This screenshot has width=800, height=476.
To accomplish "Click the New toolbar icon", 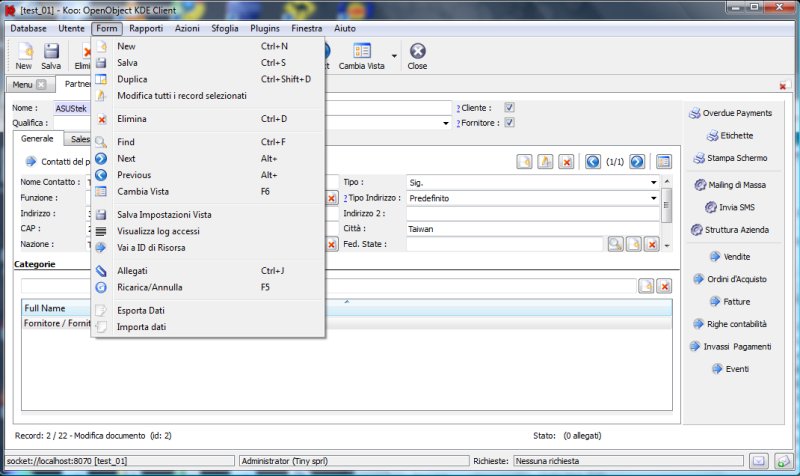I will tap(23, 55).
